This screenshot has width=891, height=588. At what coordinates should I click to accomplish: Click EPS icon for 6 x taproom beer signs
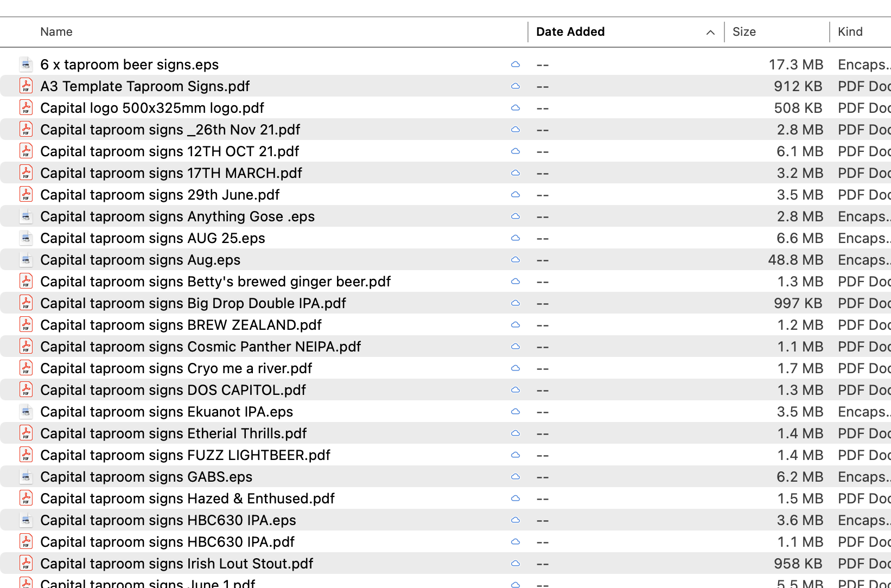26,65
